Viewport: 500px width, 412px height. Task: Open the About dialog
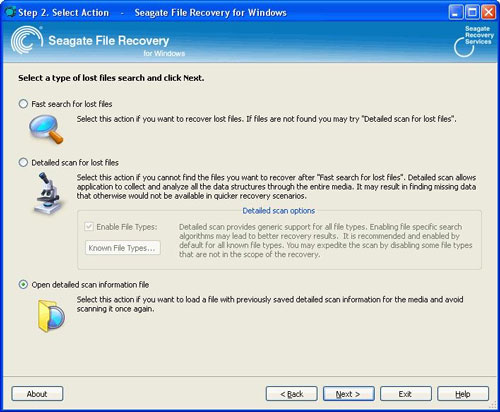tap(37, 394)
